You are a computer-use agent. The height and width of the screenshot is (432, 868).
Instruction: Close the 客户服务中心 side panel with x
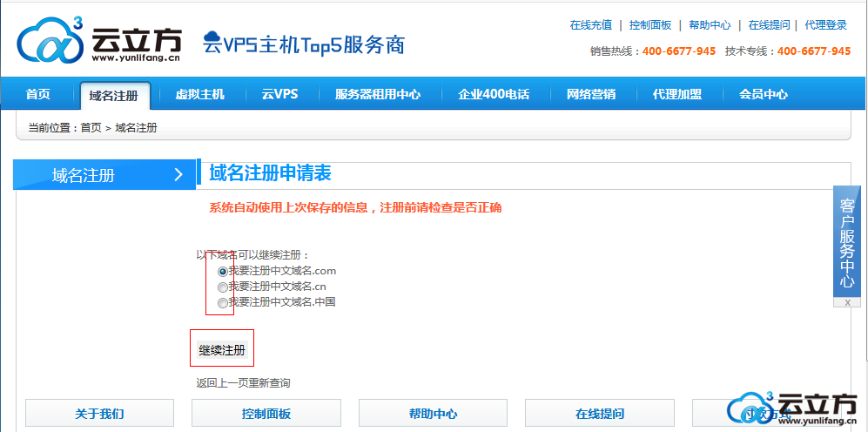[847, 301]
